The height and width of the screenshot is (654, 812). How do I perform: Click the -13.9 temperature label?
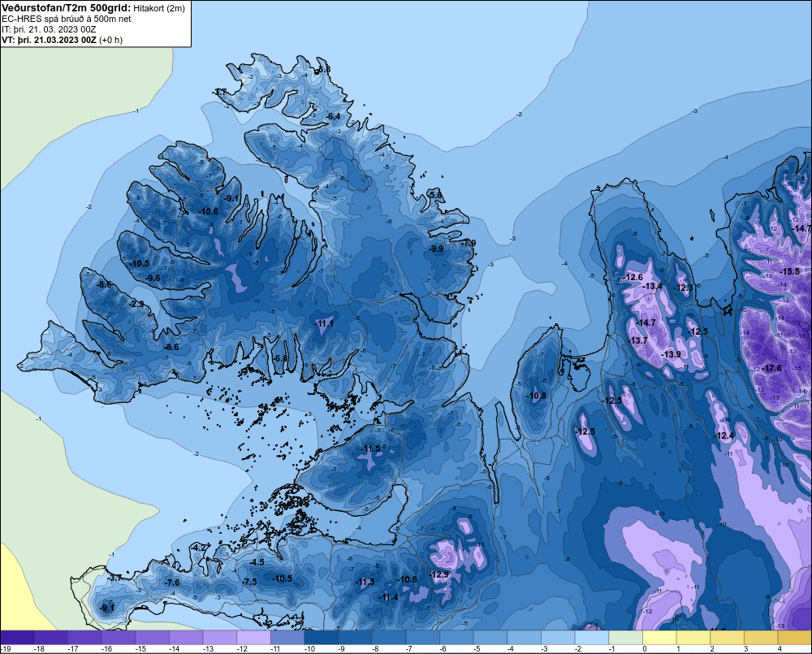(x=672, y=354)
